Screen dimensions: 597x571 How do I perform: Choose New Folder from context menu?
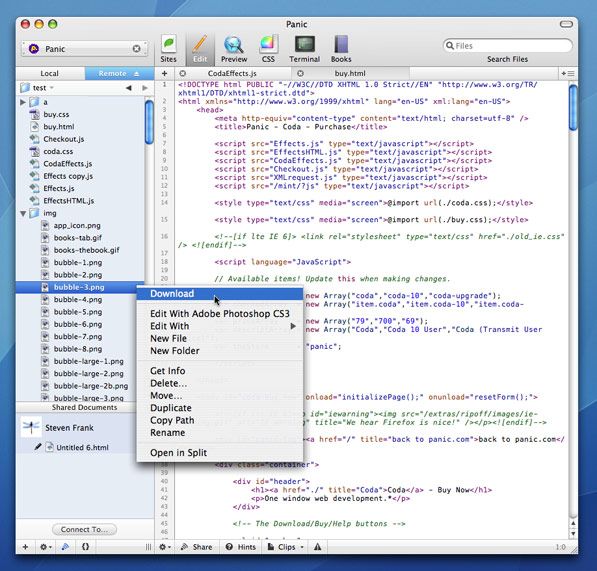tap(220, 351)
